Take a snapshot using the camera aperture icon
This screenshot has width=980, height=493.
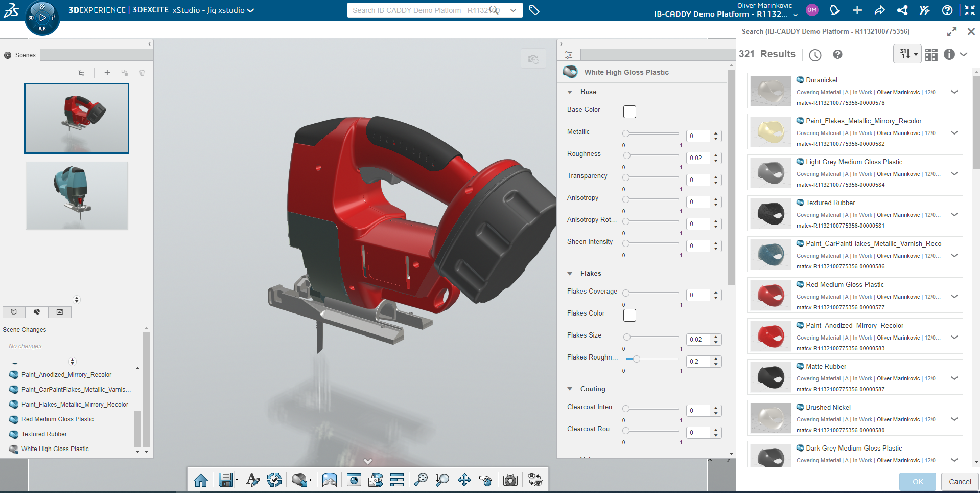point(510,480)
